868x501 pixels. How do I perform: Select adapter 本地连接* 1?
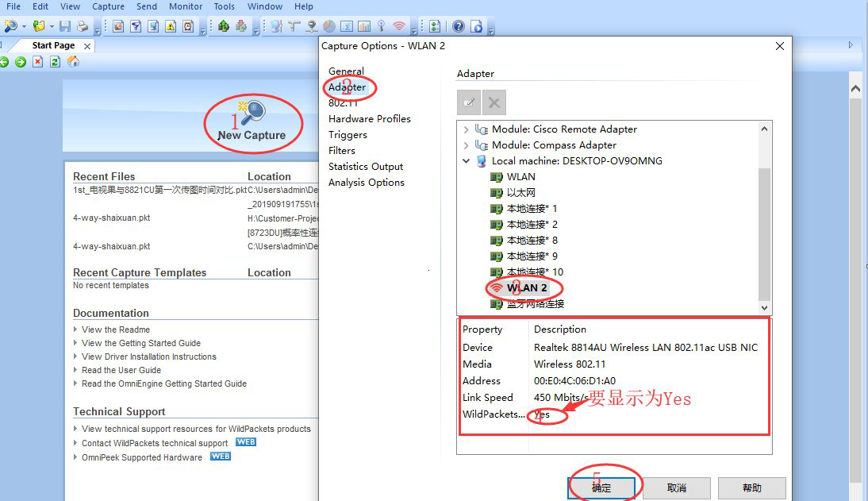click(532, 209)
